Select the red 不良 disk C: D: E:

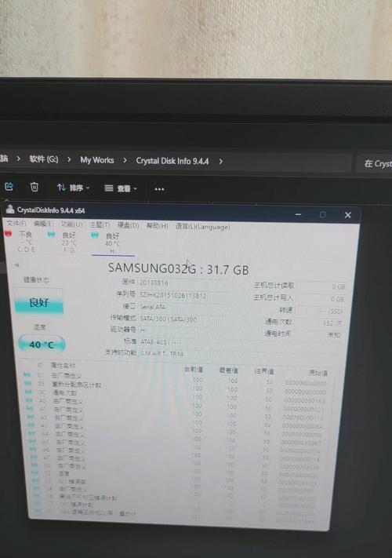[x=21, y=241]
